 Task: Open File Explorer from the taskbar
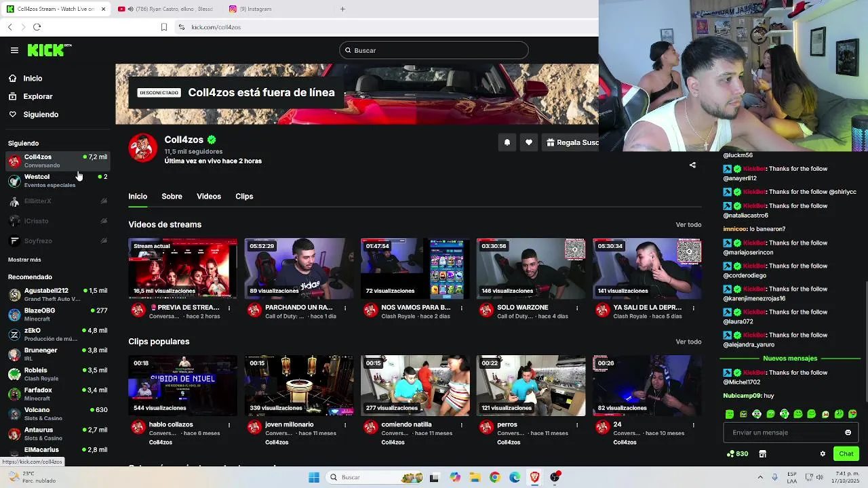pos(475,477)
